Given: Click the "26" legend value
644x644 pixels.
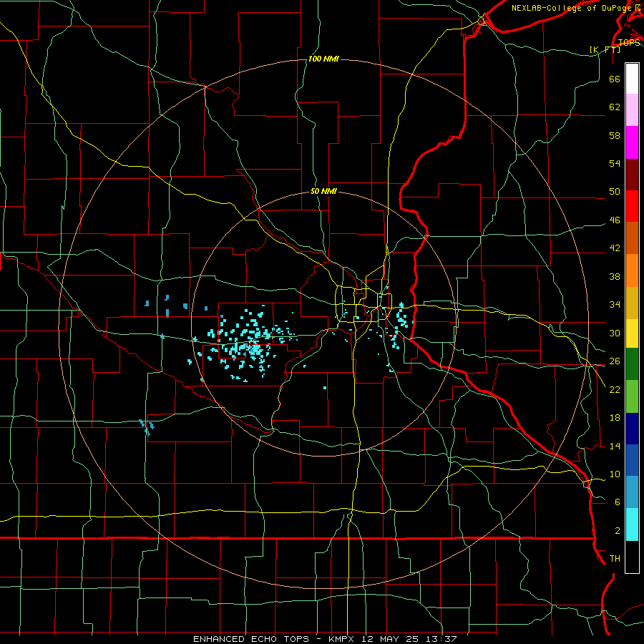Looking at the screenshot, I should pyautogui.click(x=615, y=361).
